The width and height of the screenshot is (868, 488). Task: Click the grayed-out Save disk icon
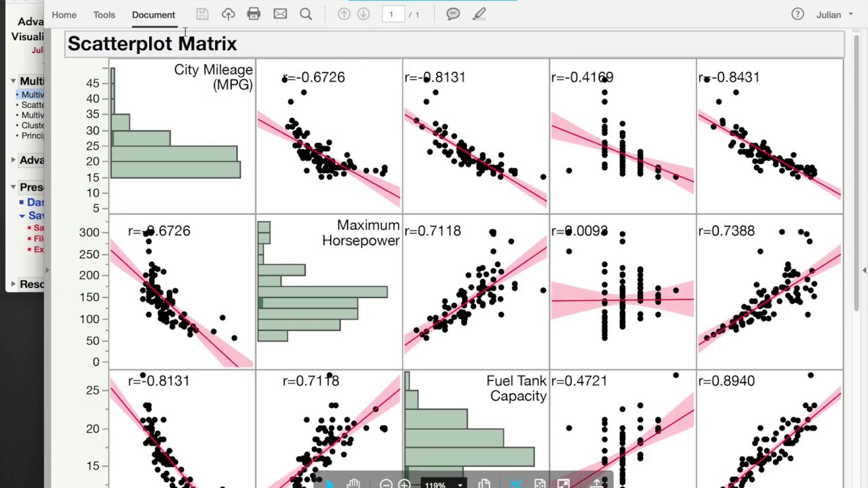[x=202, y=14]
